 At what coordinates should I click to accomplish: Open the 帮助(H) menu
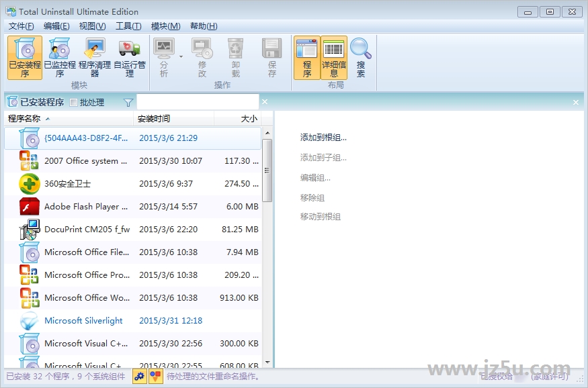point(204,26)
